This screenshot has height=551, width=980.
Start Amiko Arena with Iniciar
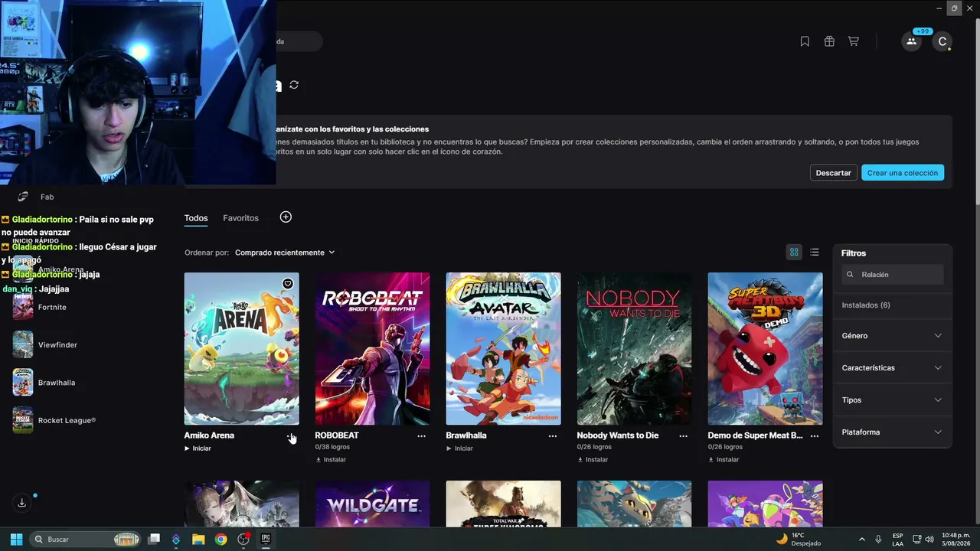point(198,448)
